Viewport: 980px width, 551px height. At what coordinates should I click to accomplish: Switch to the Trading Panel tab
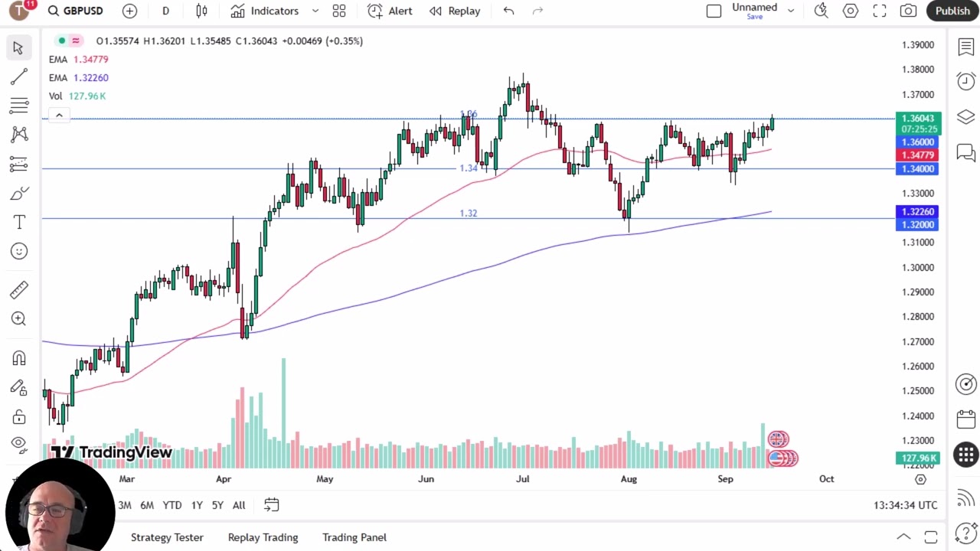click(354, 537)
